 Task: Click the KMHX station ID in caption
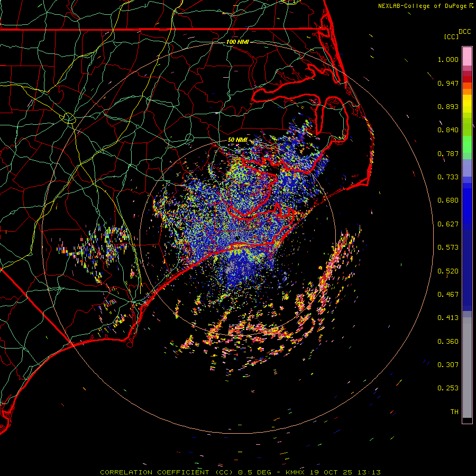click(x=296, y=472)
